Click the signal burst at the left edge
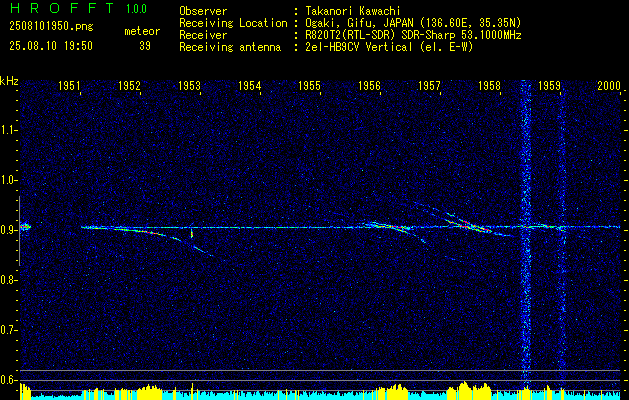 [25, 227]
